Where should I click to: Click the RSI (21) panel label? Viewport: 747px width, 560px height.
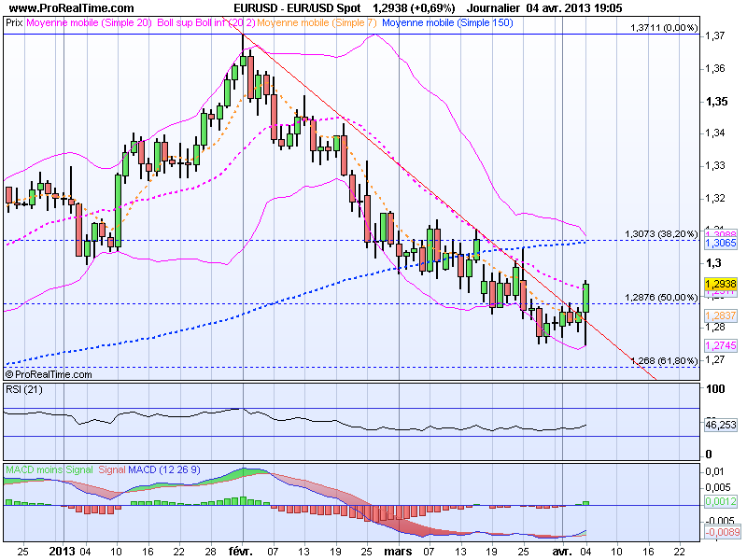click(x=24, y=389)
